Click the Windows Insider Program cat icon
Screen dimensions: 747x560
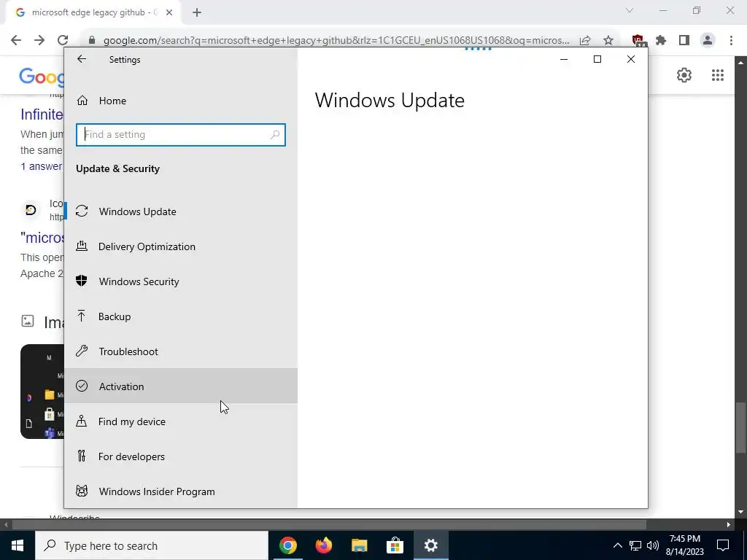82,491
